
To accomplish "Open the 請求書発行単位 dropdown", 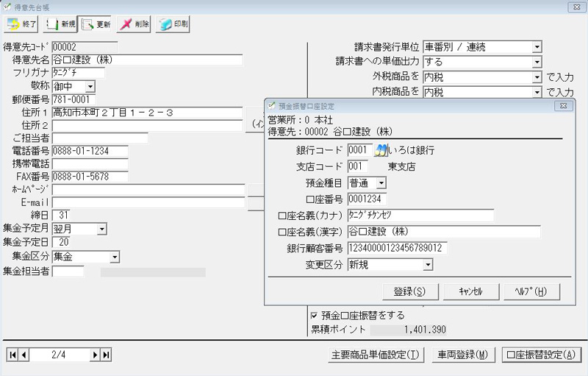I will [x=537, y=47].
